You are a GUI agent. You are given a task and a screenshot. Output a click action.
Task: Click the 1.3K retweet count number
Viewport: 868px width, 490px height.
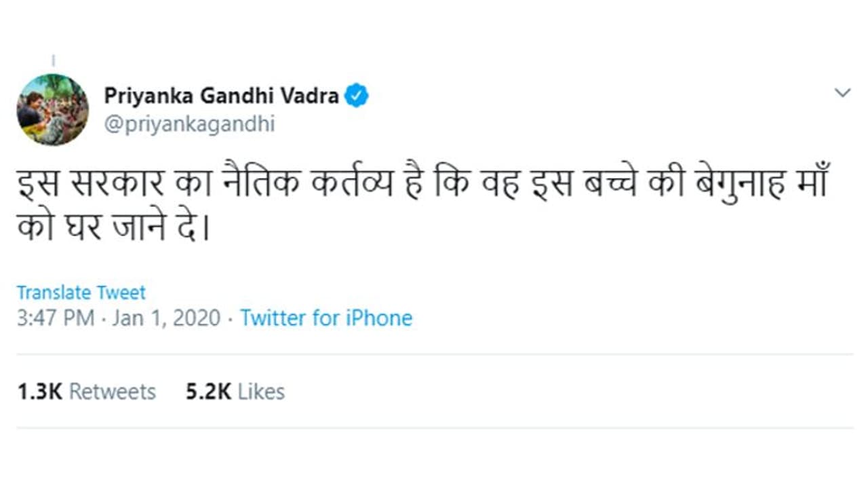[39, 392]
